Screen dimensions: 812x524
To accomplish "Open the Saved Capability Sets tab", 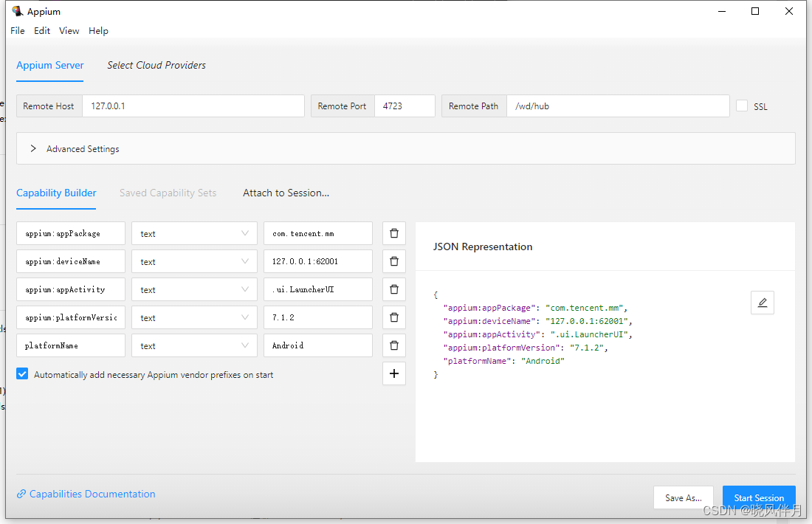I will point(168,193).
